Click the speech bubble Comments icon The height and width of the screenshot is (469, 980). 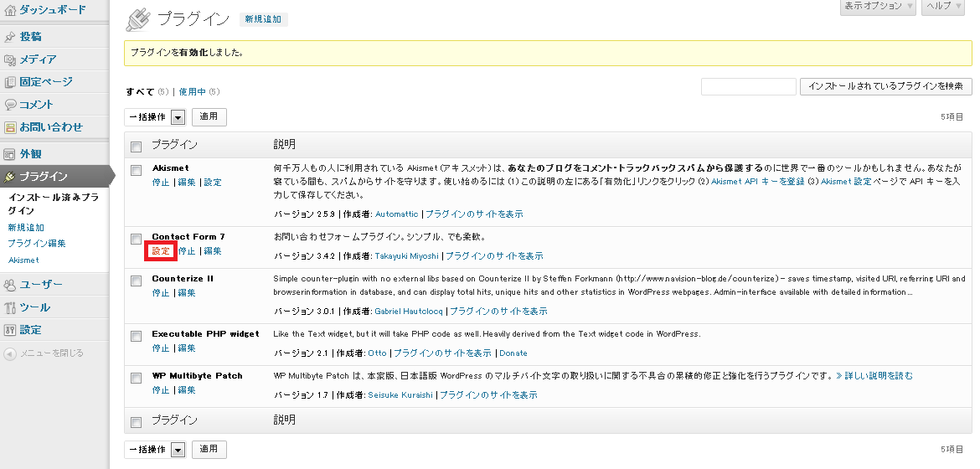(10, 105)
